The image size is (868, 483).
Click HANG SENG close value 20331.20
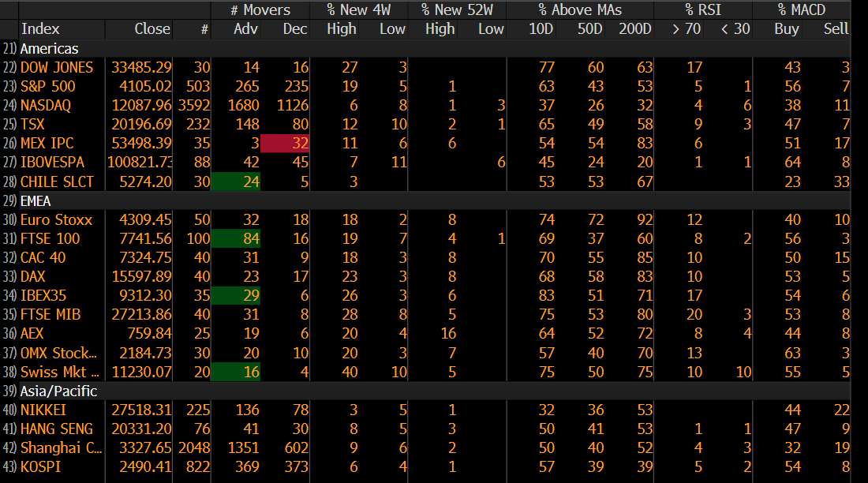click(x=141, y=429)
